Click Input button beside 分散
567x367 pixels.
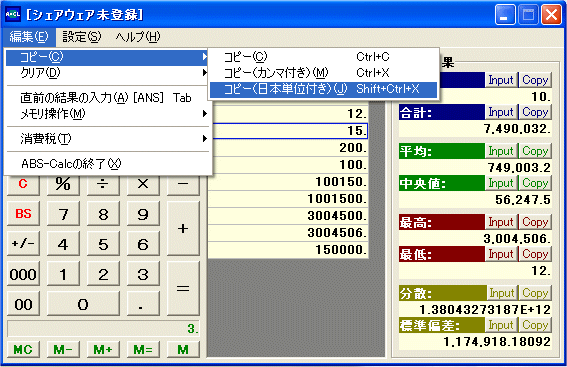[501, 293]
